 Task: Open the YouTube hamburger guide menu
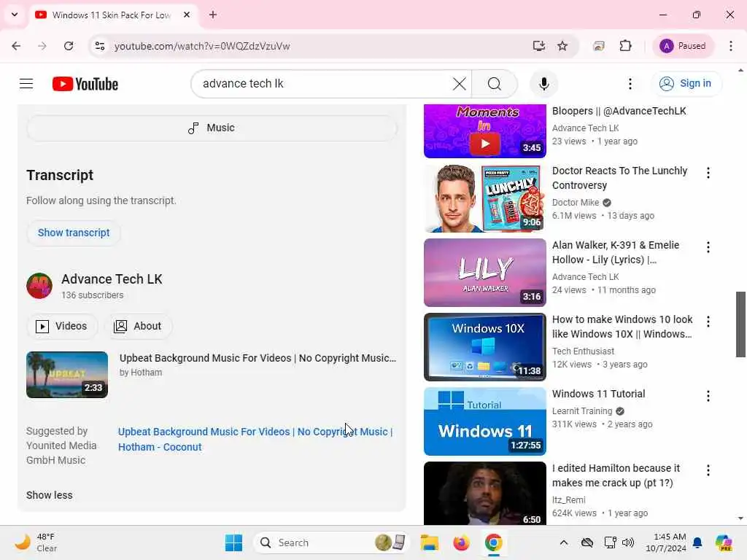(x=26, y=84)
